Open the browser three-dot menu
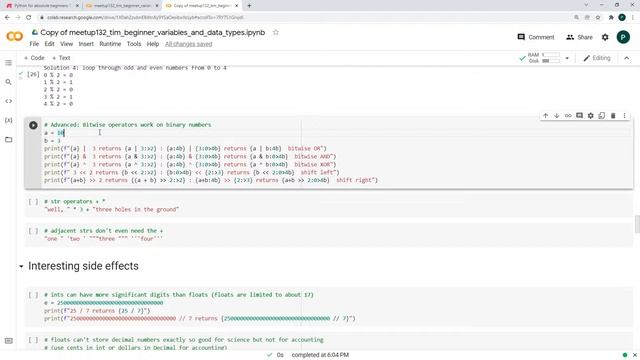 [633, 17]
